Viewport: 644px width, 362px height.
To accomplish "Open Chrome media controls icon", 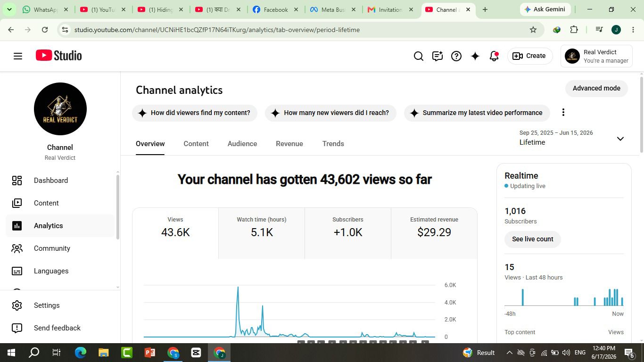I will pyautogui.click(x=599, y=30).
